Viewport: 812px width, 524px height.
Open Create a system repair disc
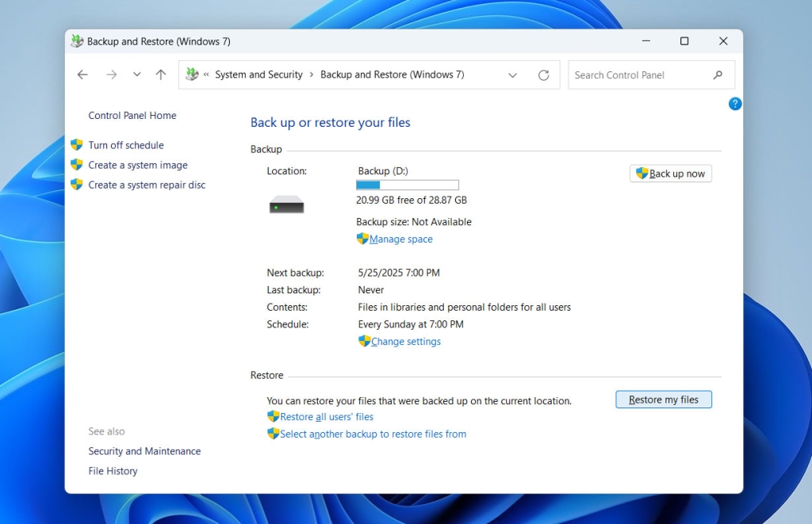pos(147,185)
